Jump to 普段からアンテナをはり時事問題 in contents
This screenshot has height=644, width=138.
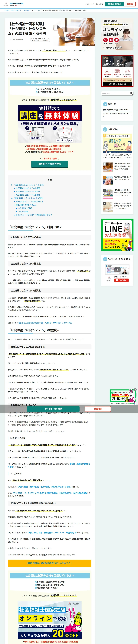click(x=34, y=215)
